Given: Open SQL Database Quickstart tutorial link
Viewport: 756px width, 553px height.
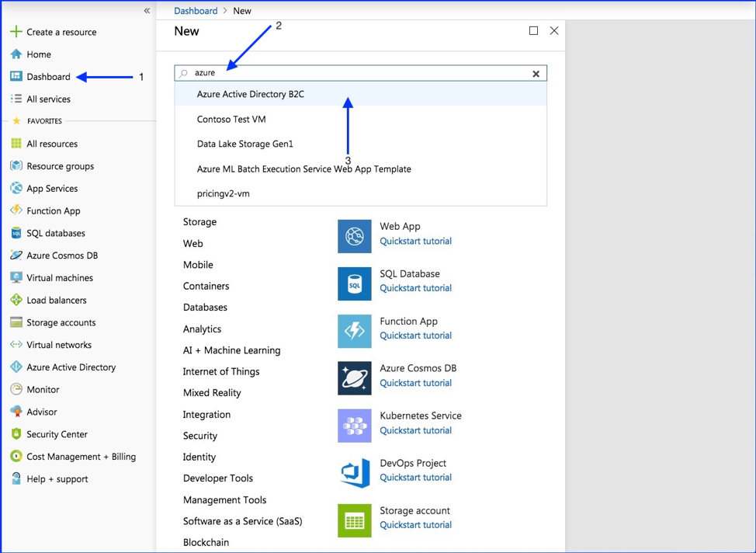Looking at the screenshot, I should (415, 288).
